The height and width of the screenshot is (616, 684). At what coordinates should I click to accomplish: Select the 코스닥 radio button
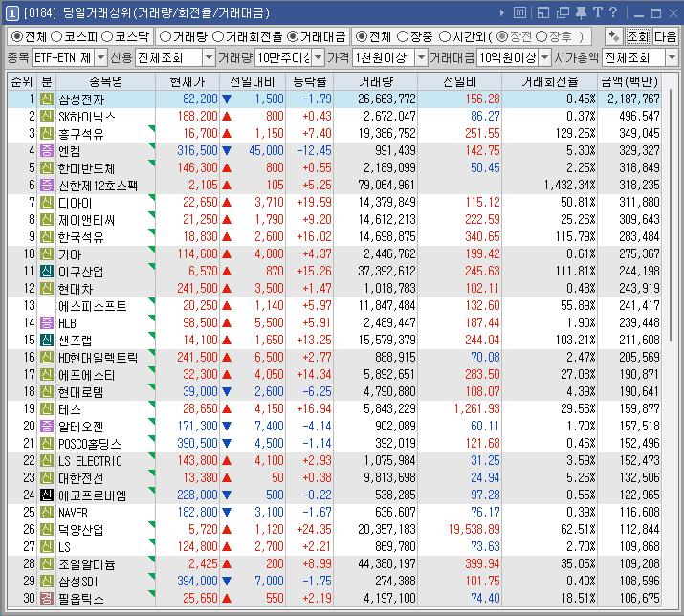pyautogui.click(x=107, y=36)
